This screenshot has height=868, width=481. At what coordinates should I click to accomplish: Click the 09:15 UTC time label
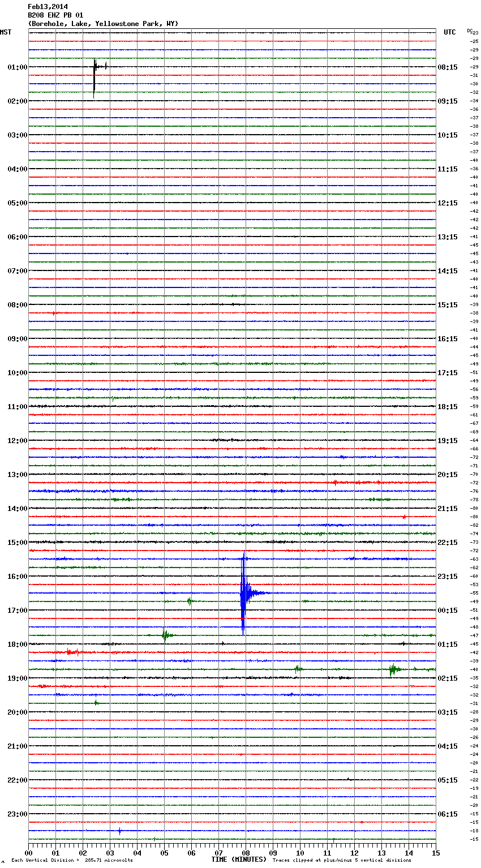pos(448,101)
